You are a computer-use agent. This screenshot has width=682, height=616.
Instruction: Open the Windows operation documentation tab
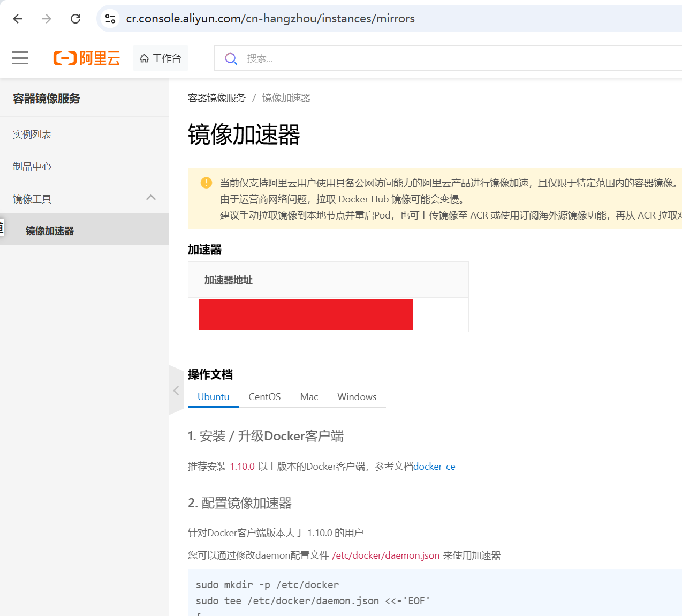point(357,396)
